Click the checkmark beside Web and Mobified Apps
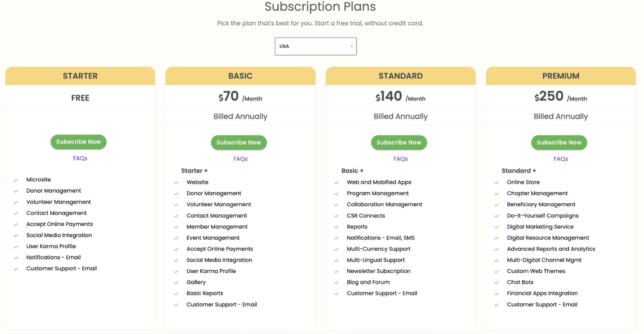The width and height of the screenshot is (644, 334). pos(336,182)
